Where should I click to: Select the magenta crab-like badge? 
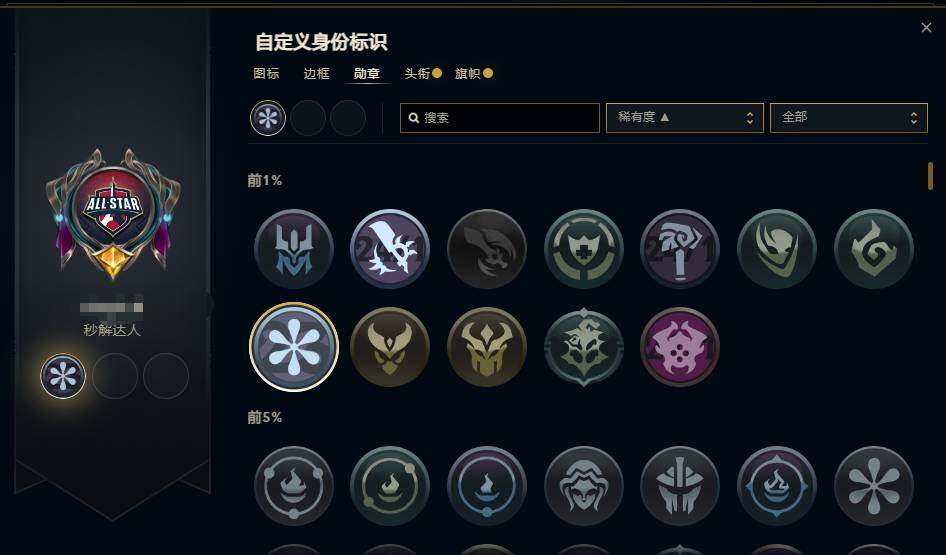click(680, 347)
